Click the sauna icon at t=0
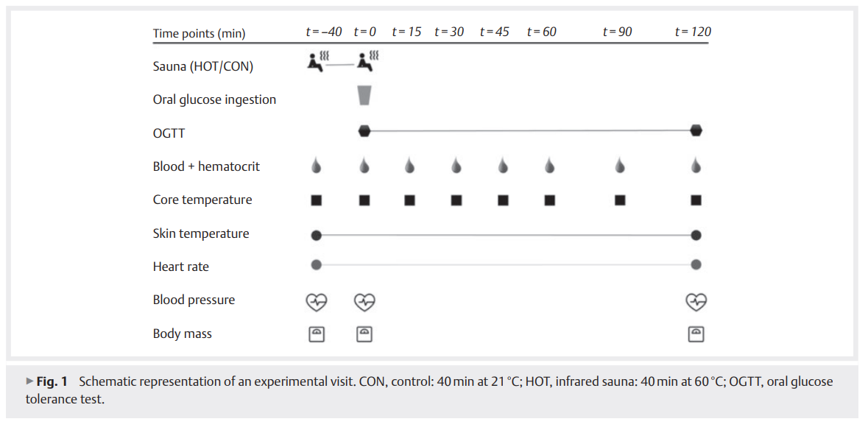This screenshot has height=430, width=868. tap(367, 61)
